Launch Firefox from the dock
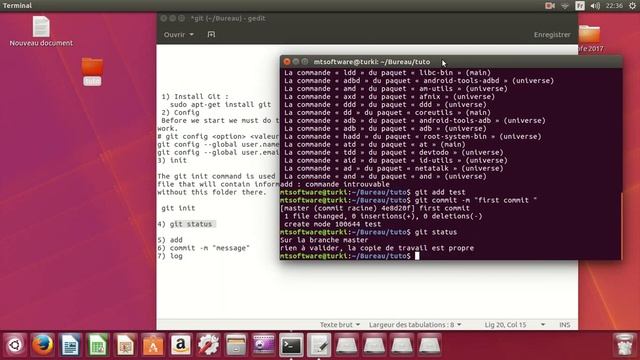The height and width of the screenshot is (360, 640). (x=42, y=345)
